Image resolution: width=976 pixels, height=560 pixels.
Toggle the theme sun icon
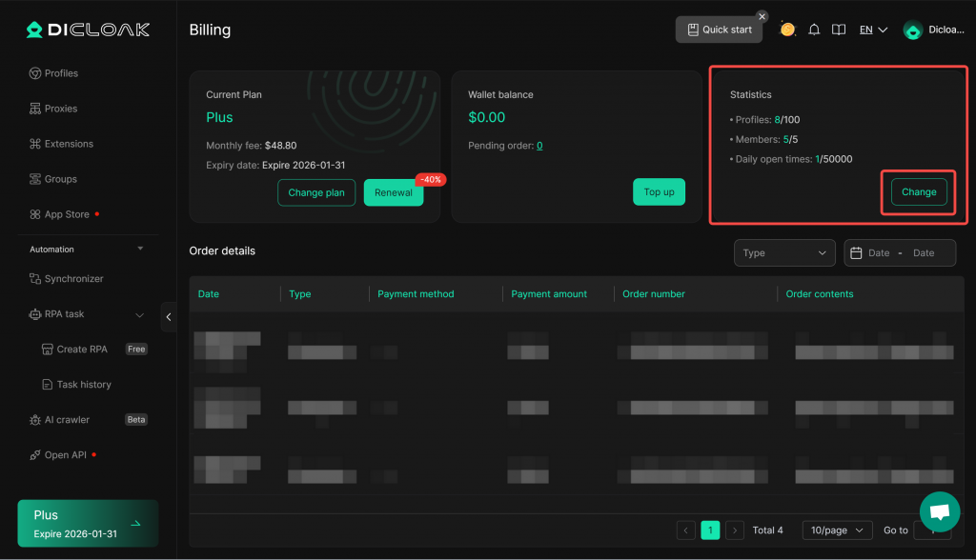click(787, 30)
